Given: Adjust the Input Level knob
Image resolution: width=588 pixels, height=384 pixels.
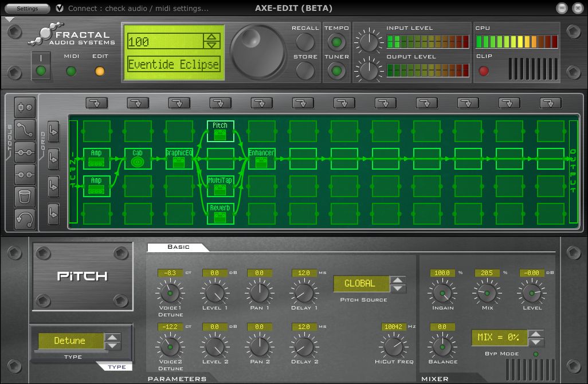Looking at the screenshot, I should (x=369, y=42).
